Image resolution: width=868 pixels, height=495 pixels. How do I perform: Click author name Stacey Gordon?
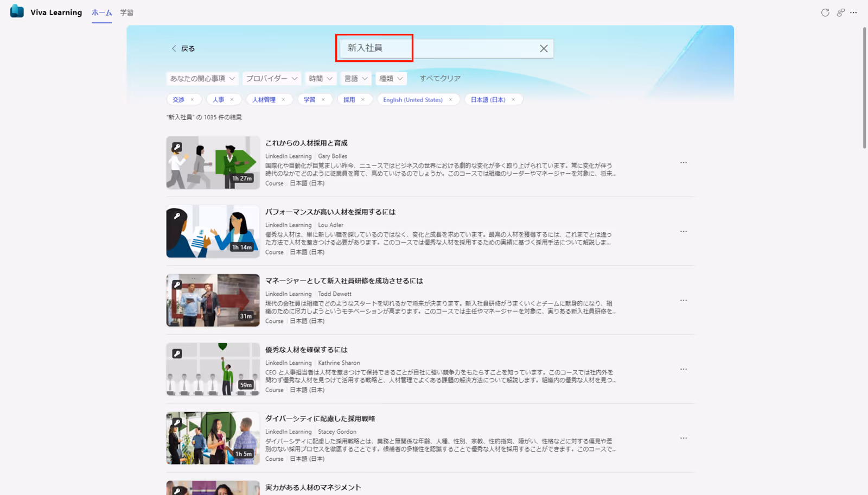337,432
